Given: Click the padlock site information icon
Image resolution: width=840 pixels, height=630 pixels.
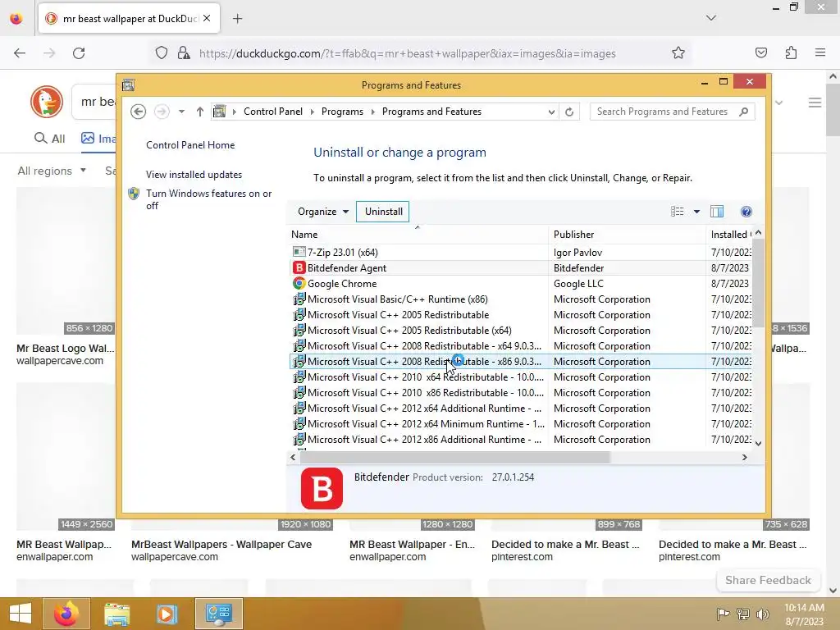Looking at the screenshot, I should [x=183, y=52].
